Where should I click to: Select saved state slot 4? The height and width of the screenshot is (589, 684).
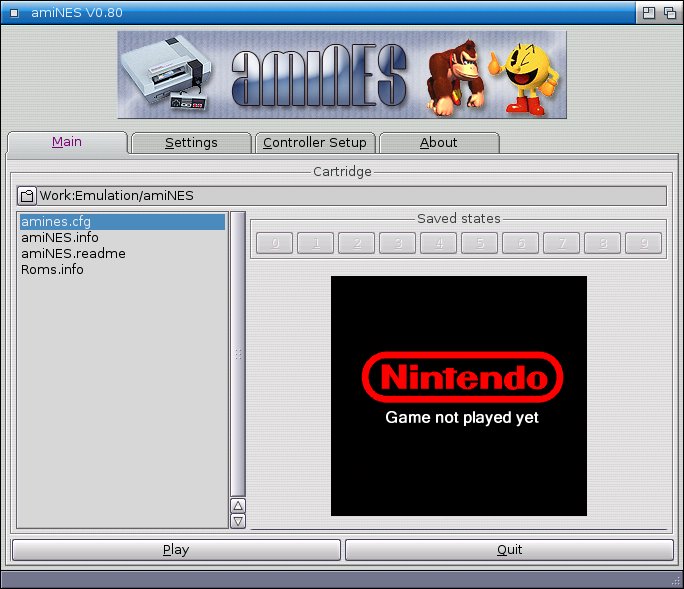[439, 243]
